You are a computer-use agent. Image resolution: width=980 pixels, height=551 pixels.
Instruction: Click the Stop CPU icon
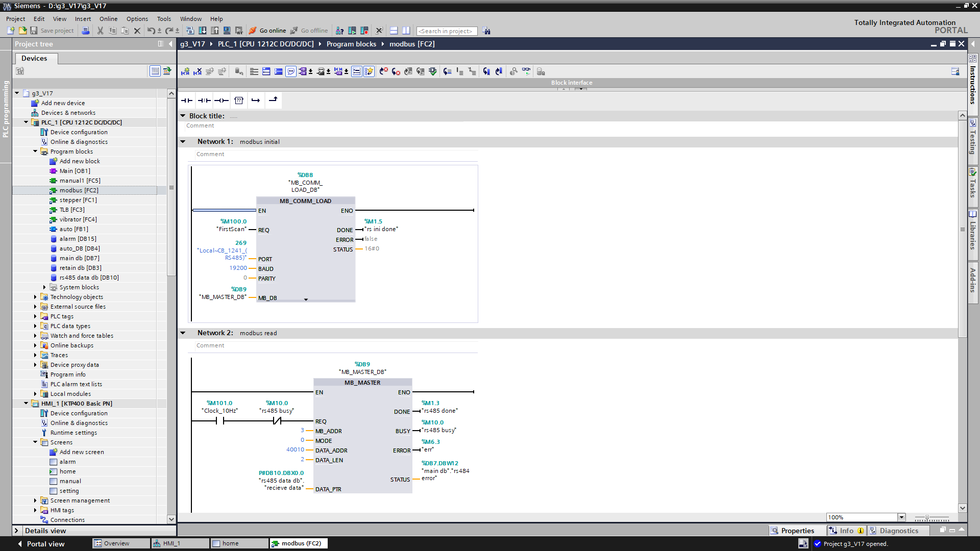click(x=364, y=31)
